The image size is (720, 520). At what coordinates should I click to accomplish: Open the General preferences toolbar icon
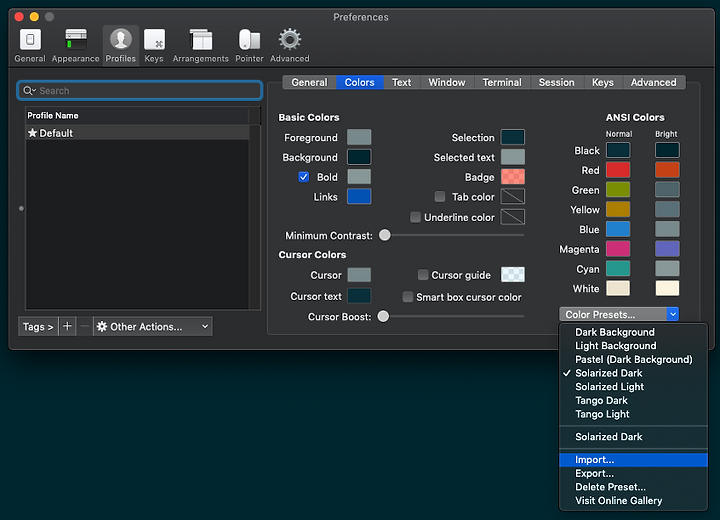point(30,45)
